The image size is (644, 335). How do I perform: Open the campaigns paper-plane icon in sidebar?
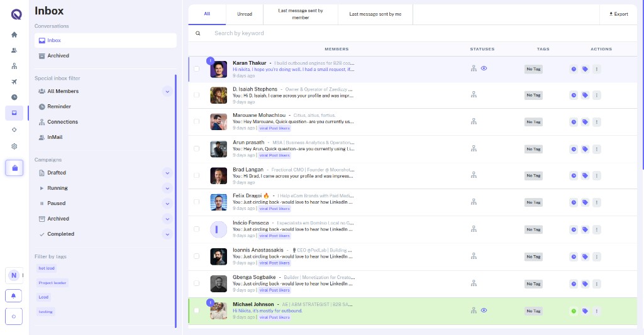click(x=14, y=82)
